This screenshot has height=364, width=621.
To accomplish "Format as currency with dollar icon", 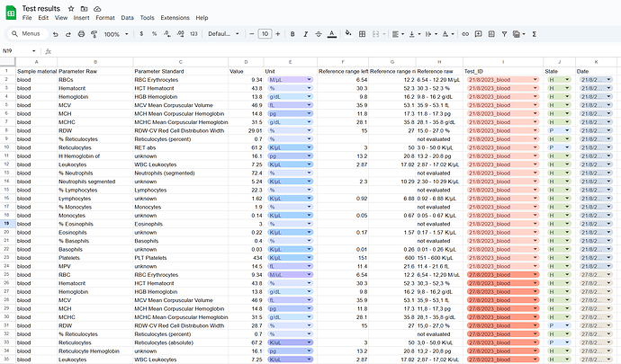I will 141,34.
